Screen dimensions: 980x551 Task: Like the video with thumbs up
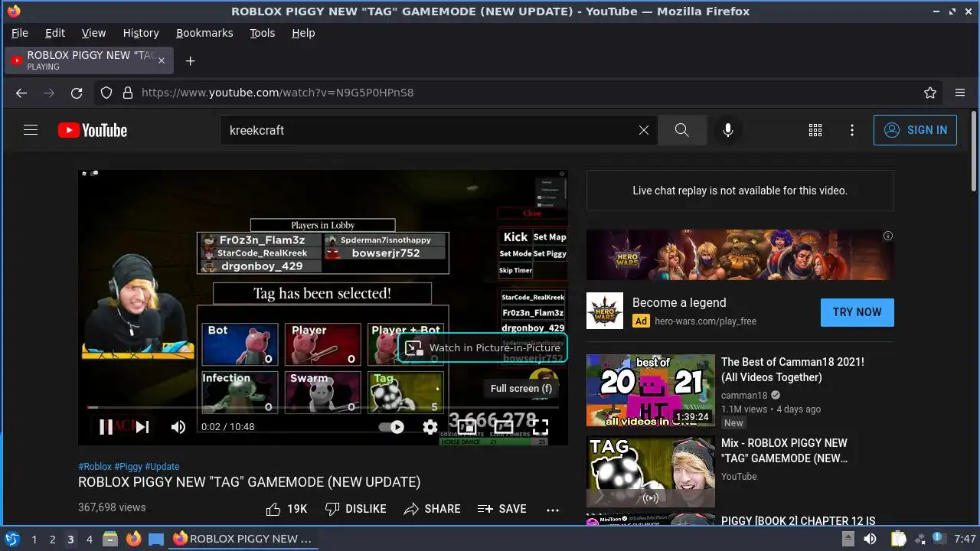coord(286,509)
